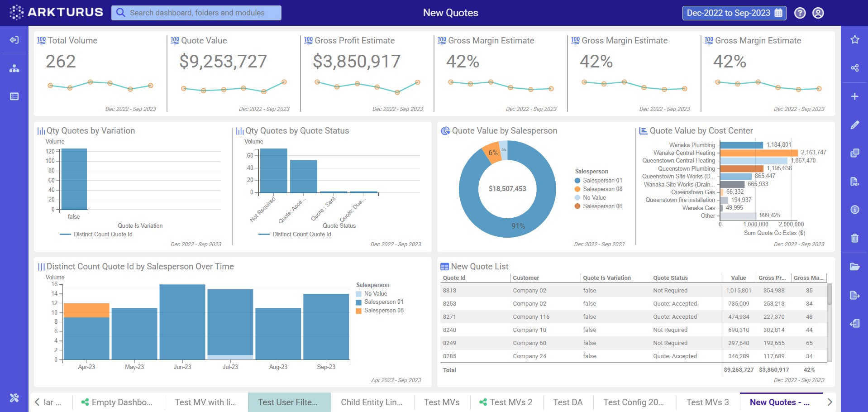Click the file import arrow icon

tap(854, 323)
